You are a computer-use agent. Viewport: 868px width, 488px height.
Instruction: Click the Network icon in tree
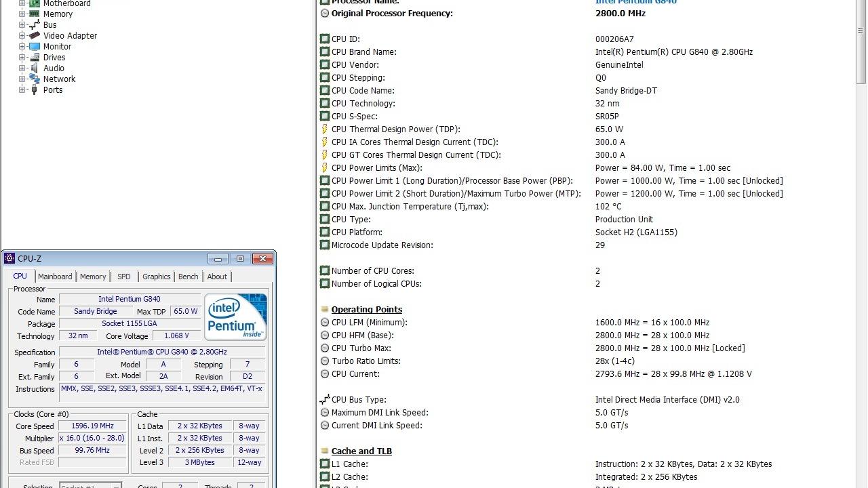[35, 79]
